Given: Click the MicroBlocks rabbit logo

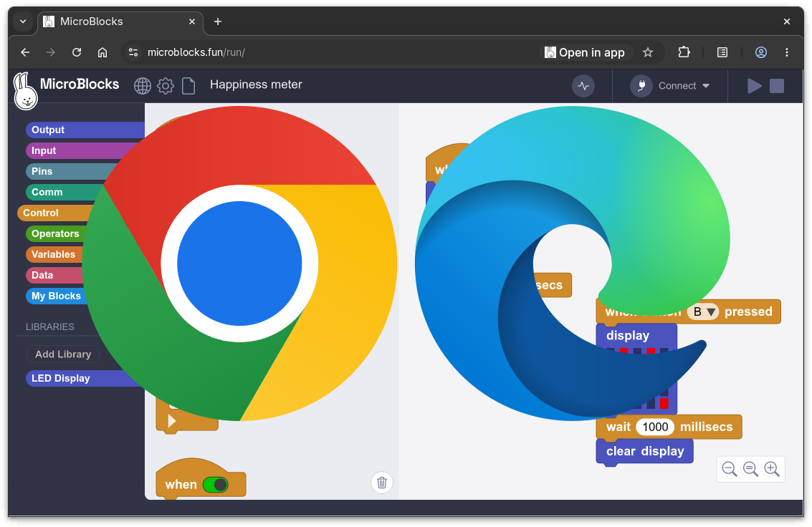Looking at the screenshot, I should pyautogui.click(x=25, y=91).
